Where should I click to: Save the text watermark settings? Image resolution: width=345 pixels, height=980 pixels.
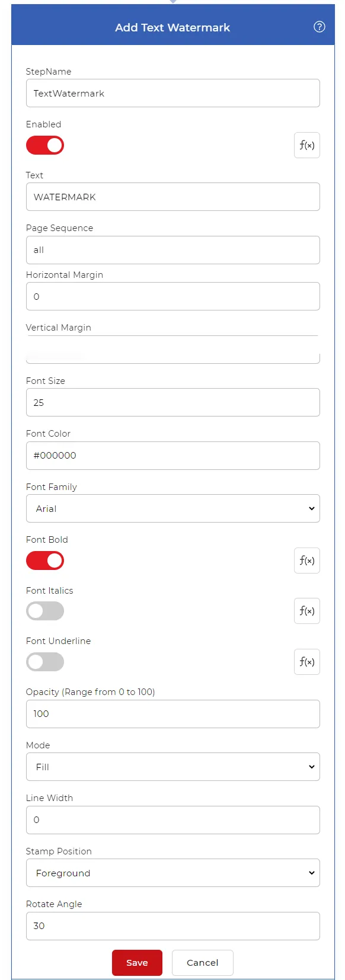(x=137, y=963)
